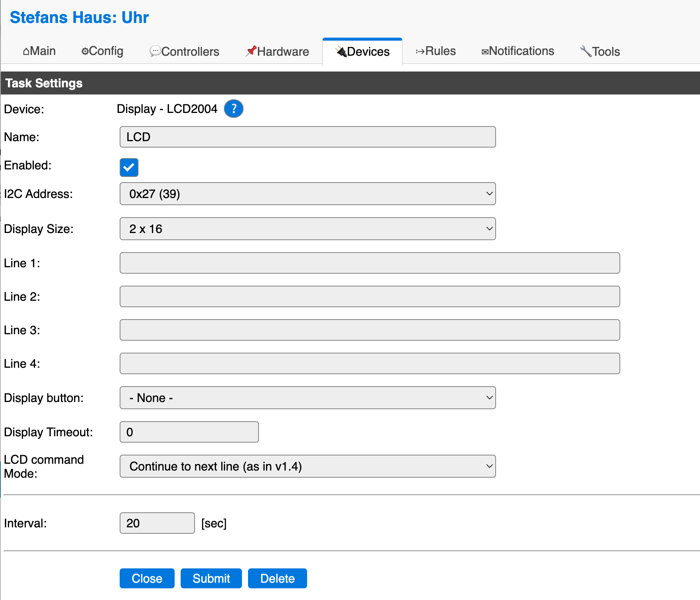Image resolution: width=700 pixels, height=600 pixels.
Task: Switch to the Notifications tab
Action: tap(518, 51)
